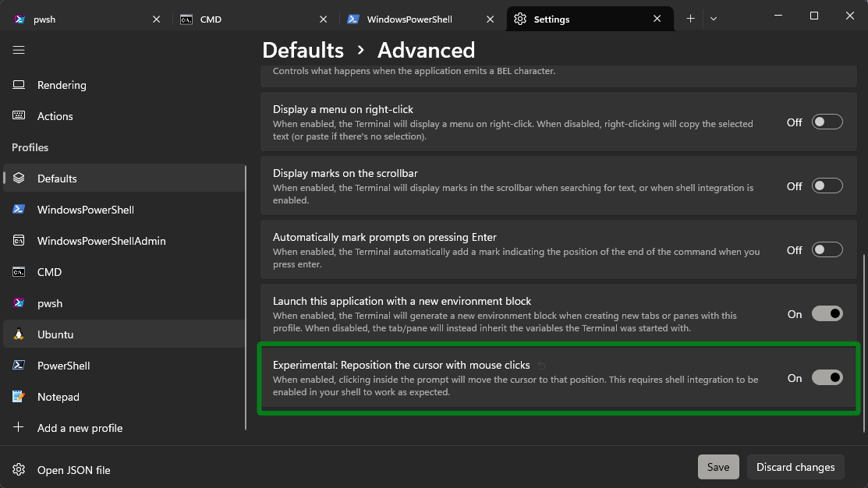Click the settings page vertical scrollbar
Screen dimensions: 868x488
864,343
